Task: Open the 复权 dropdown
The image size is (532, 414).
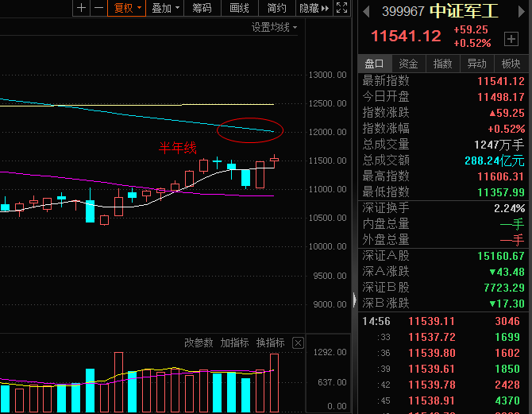Action: 127,8
